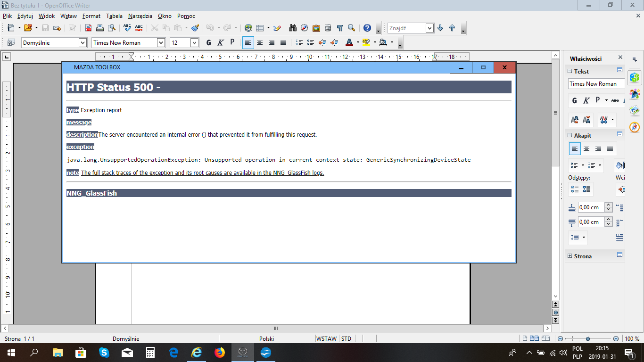This screenshot has height=362, width=644.
Task: Open OpenOffice help icon
Action: (x=367, y=28)
